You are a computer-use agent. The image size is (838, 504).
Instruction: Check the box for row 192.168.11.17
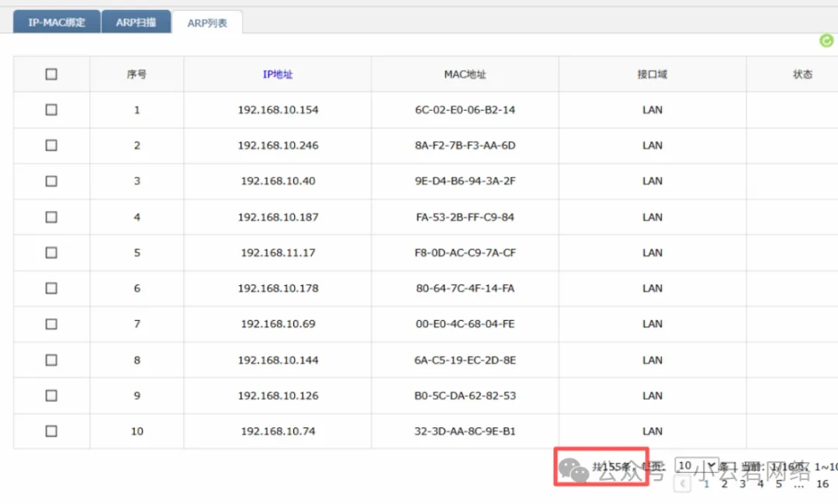(x=51, y=253)
